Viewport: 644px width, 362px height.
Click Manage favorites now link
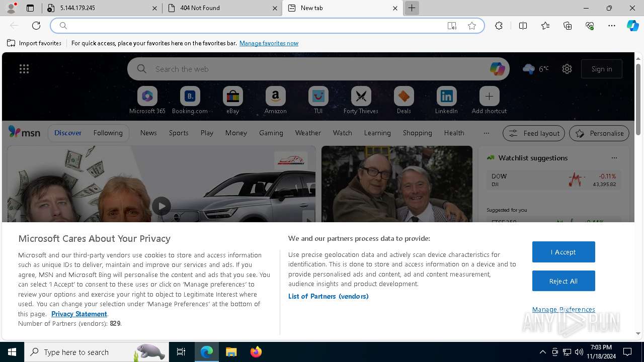click(x=269, y=43)
